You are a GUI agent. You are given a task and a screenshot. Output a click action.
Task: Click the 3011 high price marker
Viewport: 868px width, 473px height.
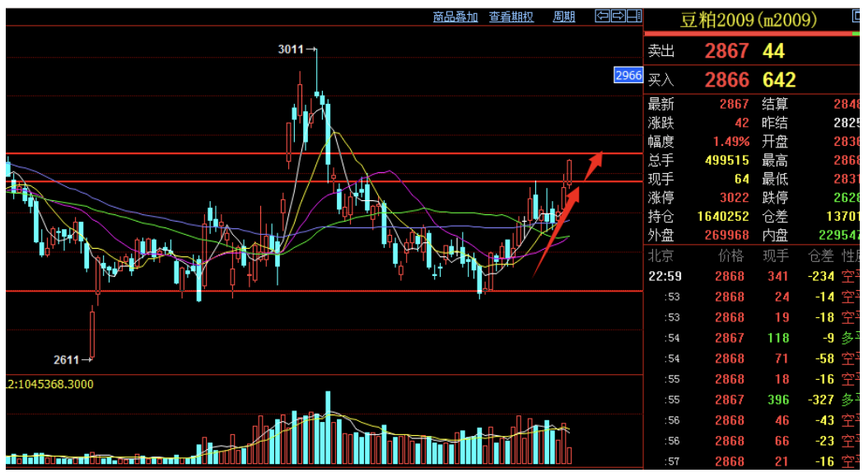pos(292,49)
